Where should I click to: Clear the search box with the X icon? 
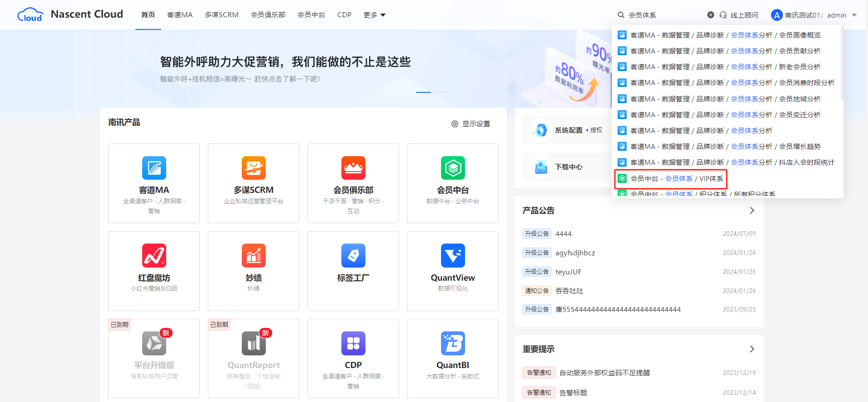(x=711, y=15)
